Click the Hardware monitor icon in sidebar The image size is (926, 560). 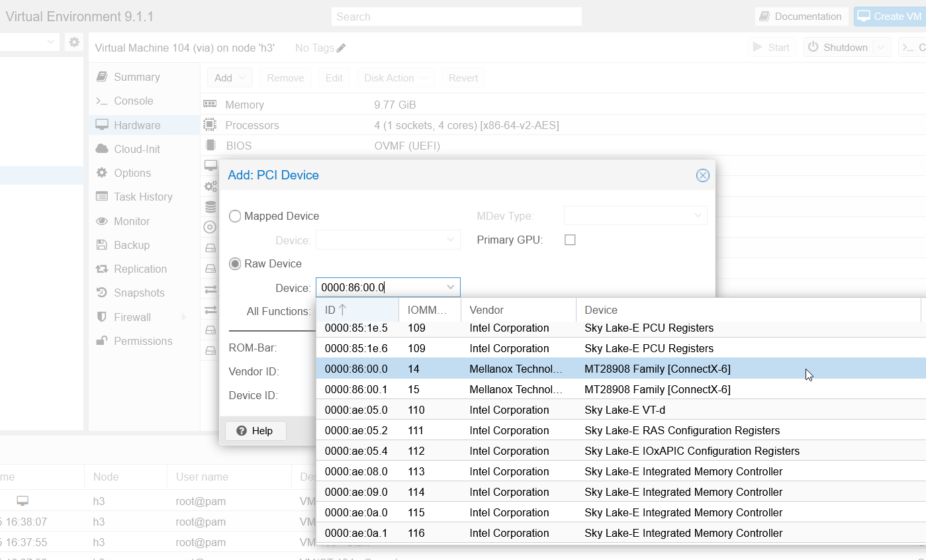point(102,125)
